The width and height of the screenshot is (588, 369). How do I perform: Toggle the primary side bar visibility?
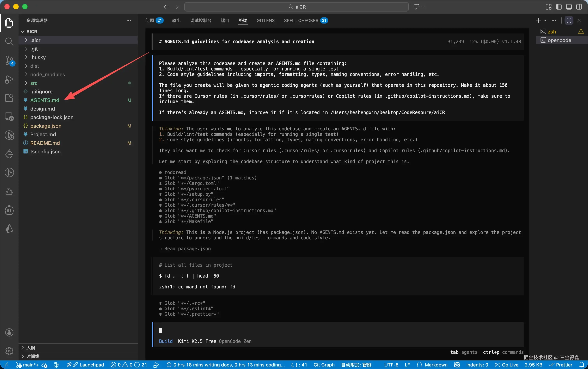559,7
